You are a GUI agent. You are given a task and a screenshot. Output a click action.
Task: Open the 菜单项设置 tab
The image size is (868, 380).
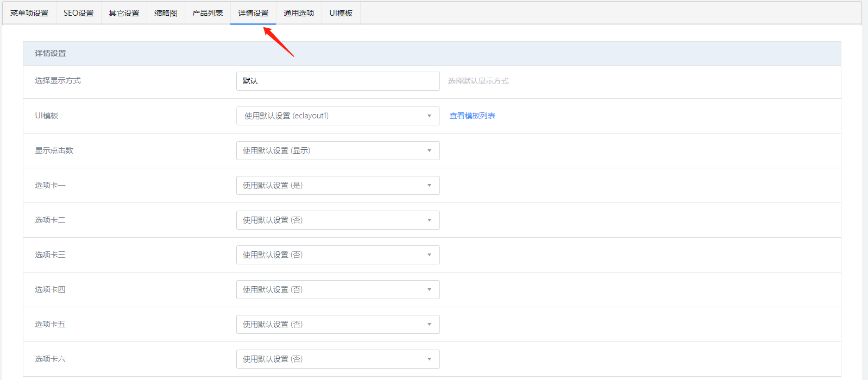tap(29, 13)
